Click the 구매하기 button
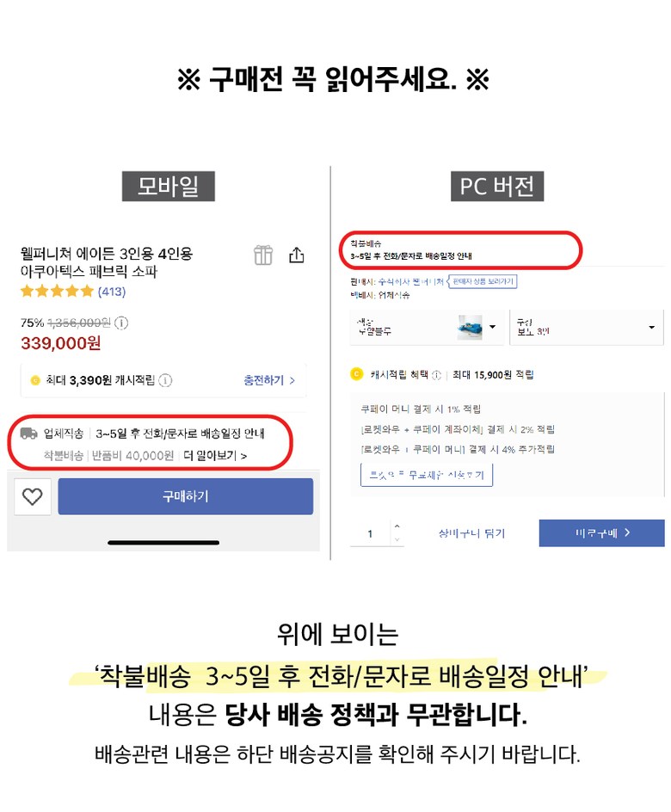Viewport: 671px width, 812px height. [x=185, y=496]
